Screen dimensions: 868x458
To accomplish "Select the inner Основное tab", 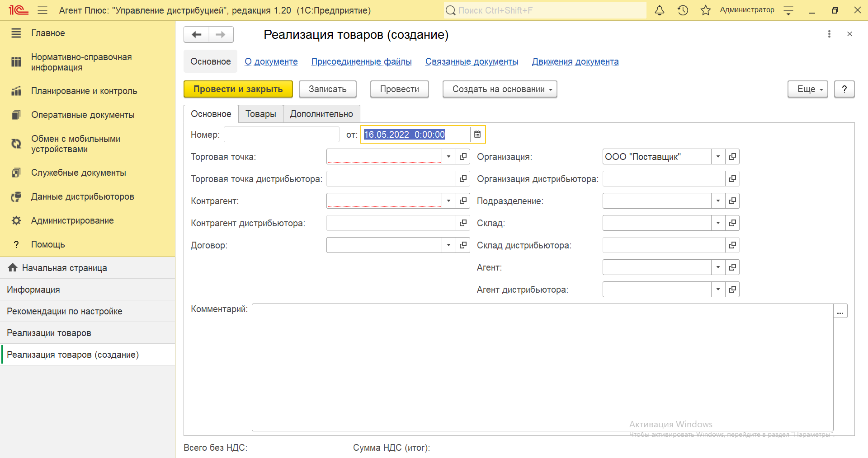I will (211, 114).
